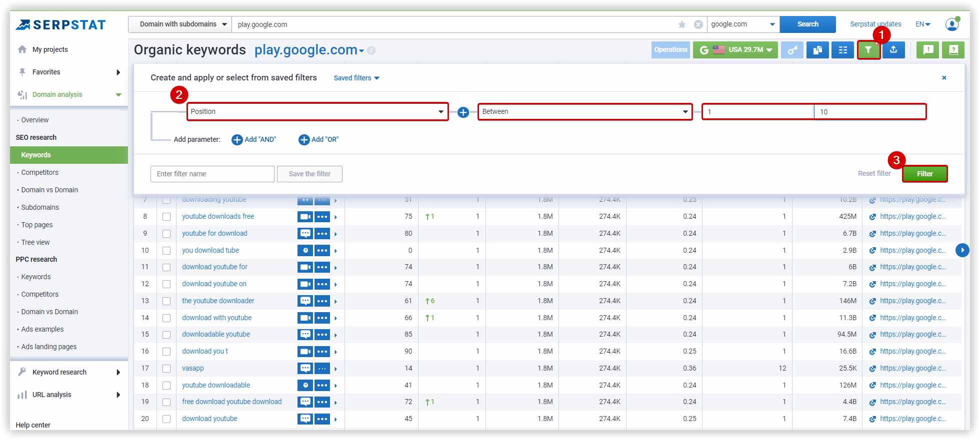Click speech-bubble icon for the youtube downloader

tap(305, 301)
